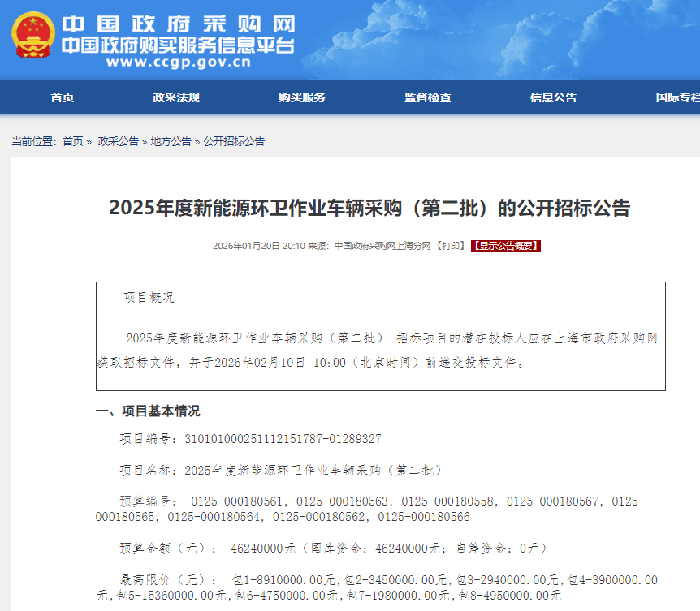The height and width of the screenshot is (611, 700).
Task: Go to 政采公告 in the breadcrumb
Action: [119, 141]
